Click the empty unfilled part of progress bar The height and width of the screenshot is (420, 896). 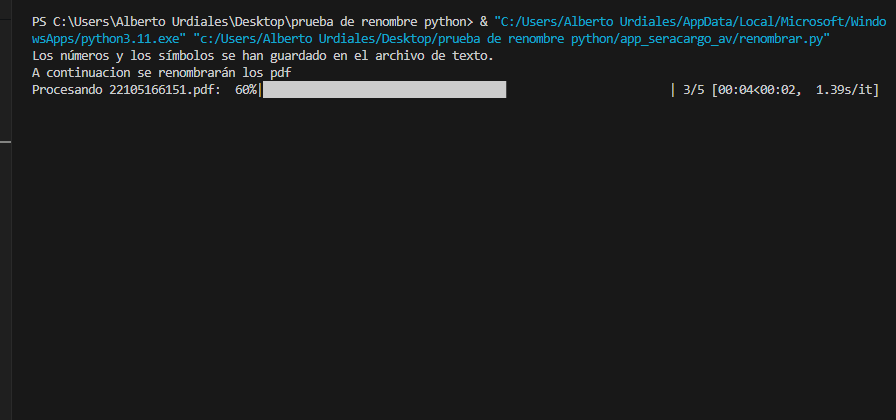coord(588,90)
